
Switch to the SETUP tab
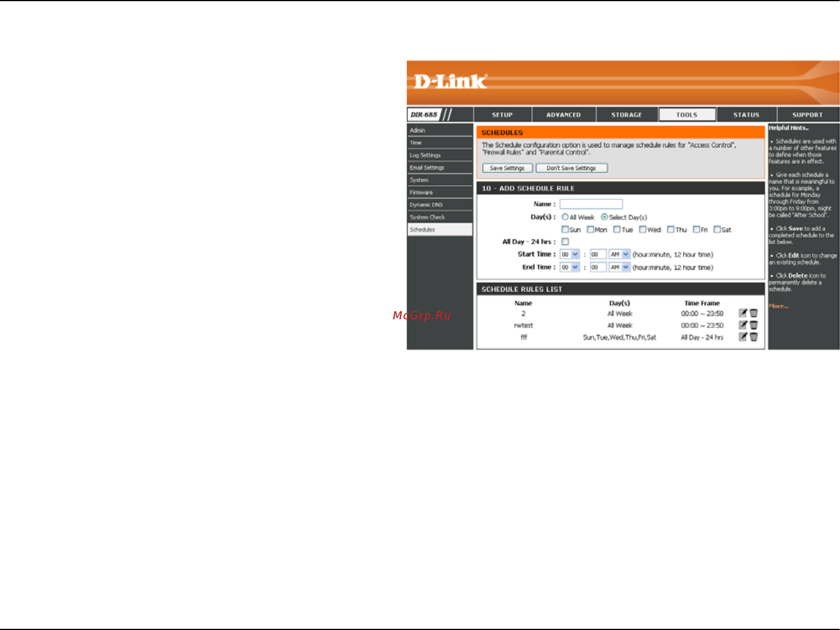pos(502,115)
